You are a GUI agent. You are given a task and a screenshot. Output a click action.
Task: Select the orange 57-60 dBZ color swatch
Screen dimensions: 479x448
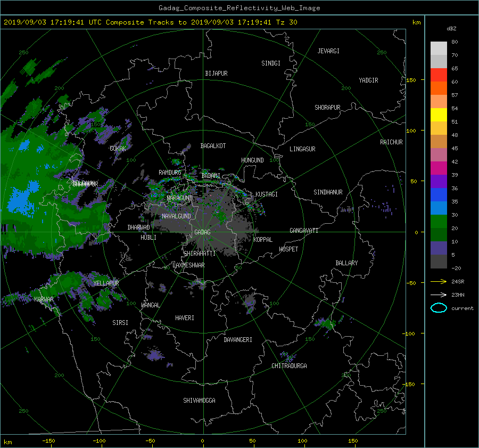[439, 88]
